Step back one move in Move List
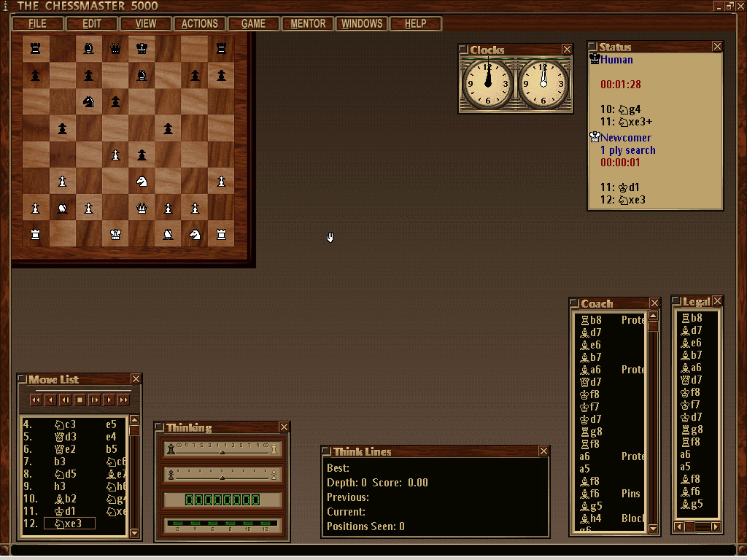Image resolution: width=747 pixels, height=560 pixels. [50, 400]
